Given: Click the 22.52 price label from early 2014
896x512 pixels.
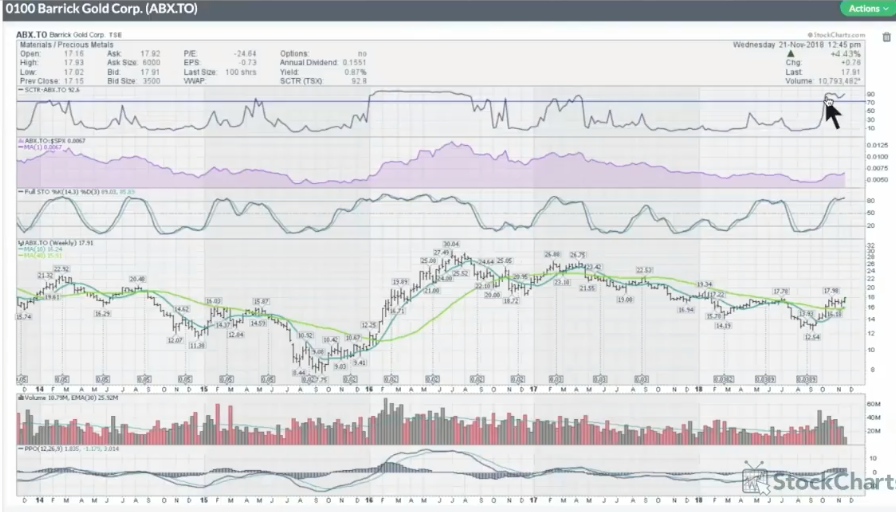Looking at the screenshot, I should [x=61, y=269].
